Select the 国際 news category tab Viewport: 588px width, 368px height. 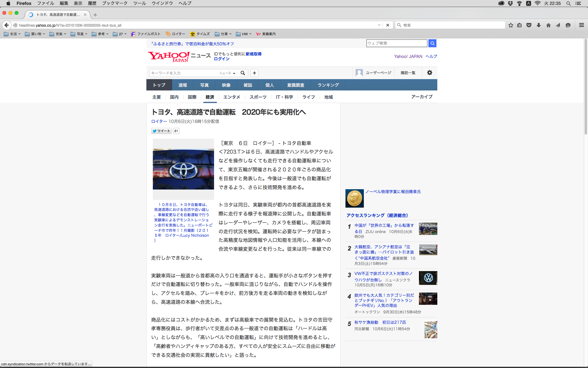192,97
